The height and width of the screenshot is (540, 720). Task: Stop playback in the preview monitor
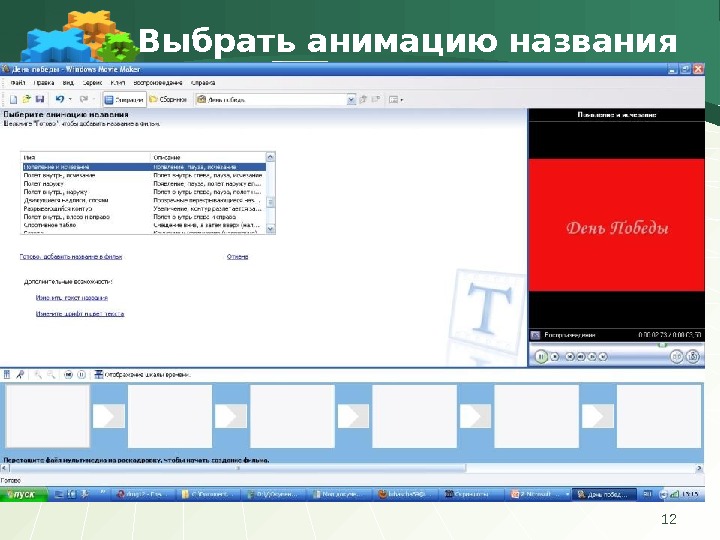(x=555, y=356)
